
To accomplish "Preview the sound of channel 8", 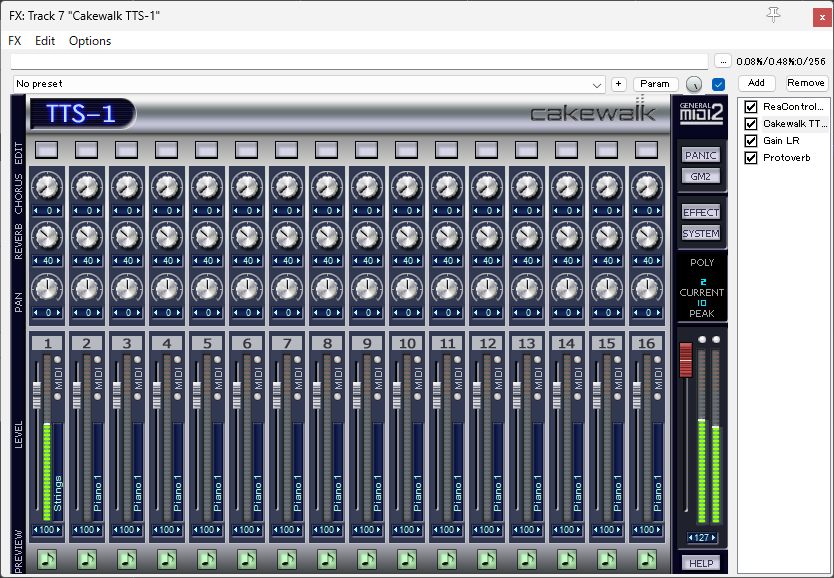I will click(327, 559).
